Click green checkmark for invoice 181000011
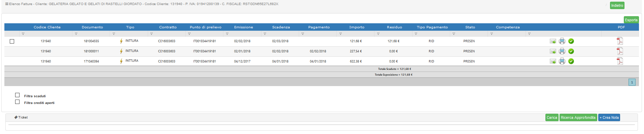644x134 pixels. point(571,51)
